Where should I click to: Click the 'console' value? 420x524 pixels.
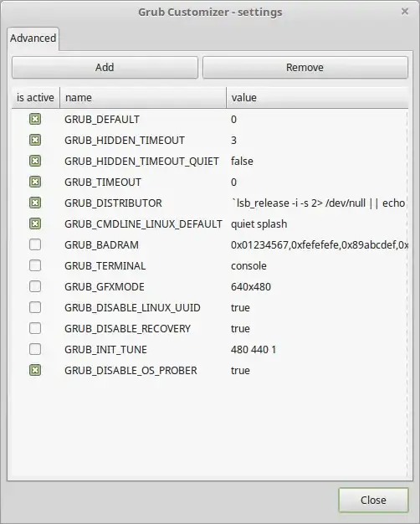click(248, 266)
